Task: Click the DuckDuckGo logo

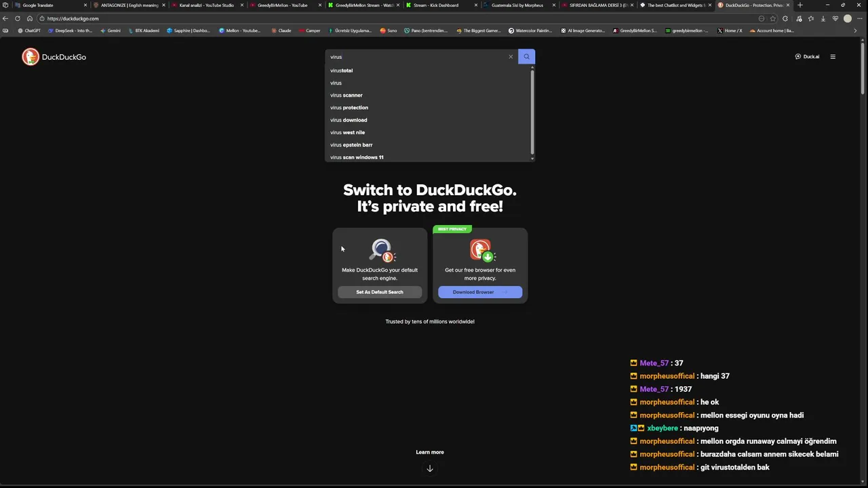Action: click(x=54, y=57)
